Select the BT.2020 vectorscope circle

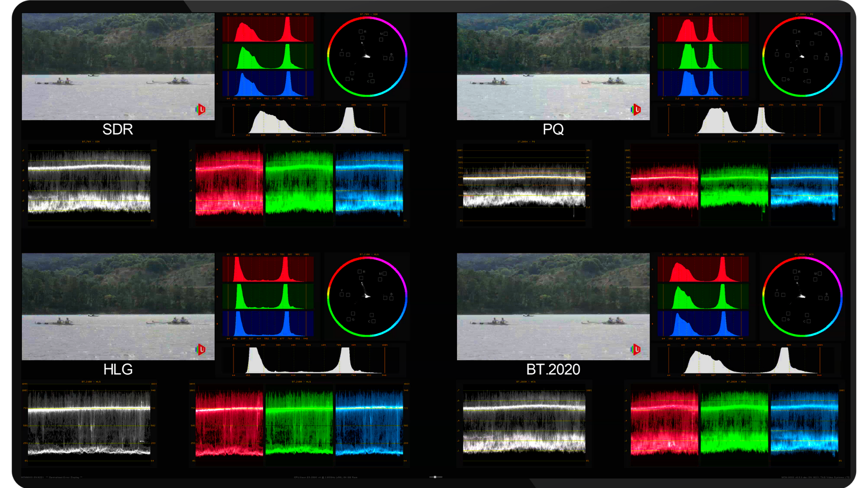[802, 296]
